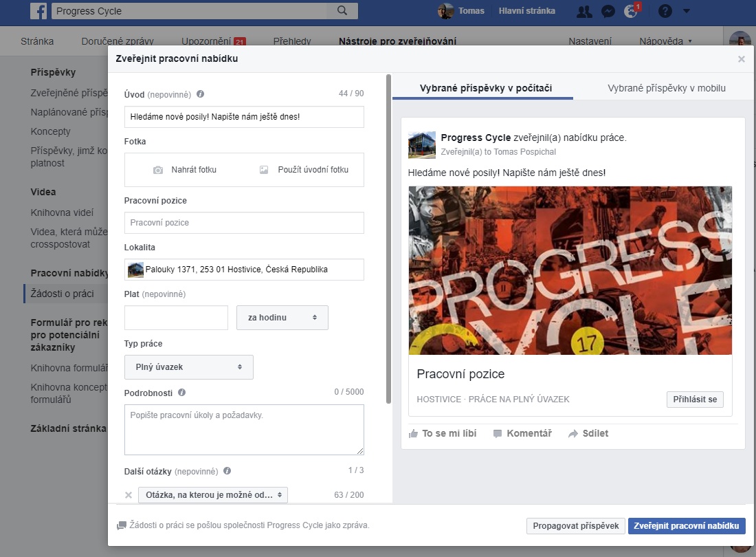756x557 pixels.
Task: Select Žádosti o práci in sidebar
Action: (62, 294)
